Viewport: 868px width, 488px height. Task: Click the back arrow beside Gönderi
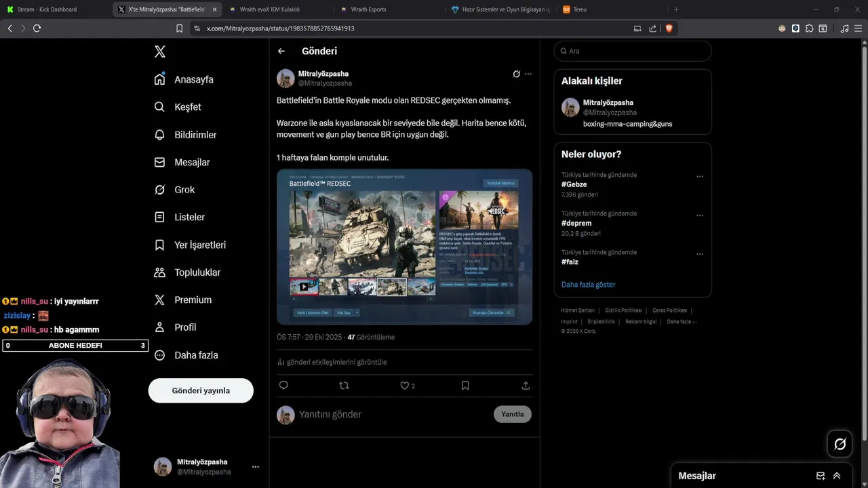(281, 51)
